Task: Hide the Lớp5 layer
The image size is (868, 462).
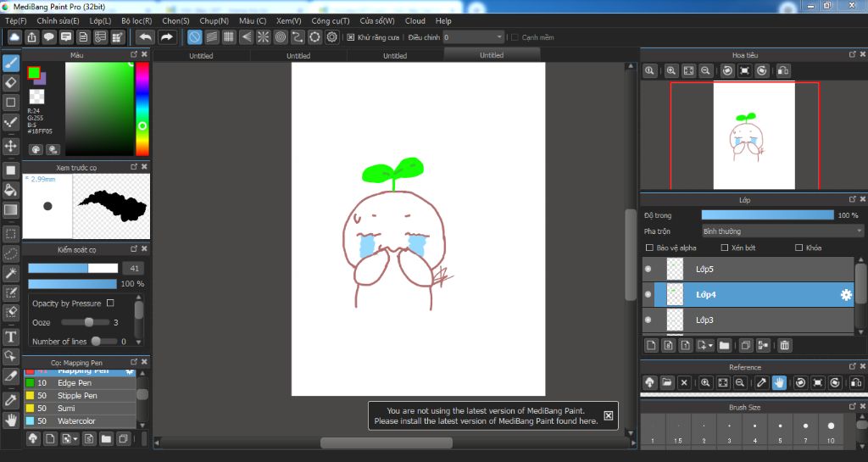Action: (648, 269)
